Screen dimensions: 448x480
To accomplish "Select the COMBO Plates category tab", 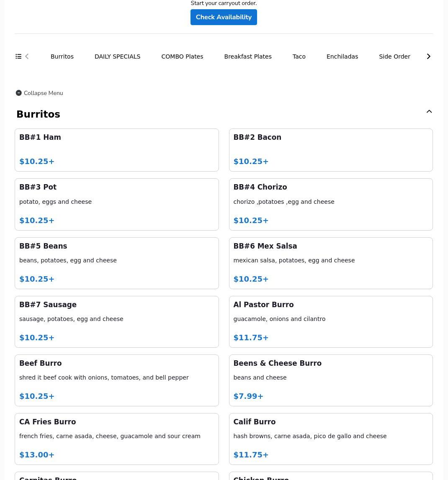I will pos(182,56).
